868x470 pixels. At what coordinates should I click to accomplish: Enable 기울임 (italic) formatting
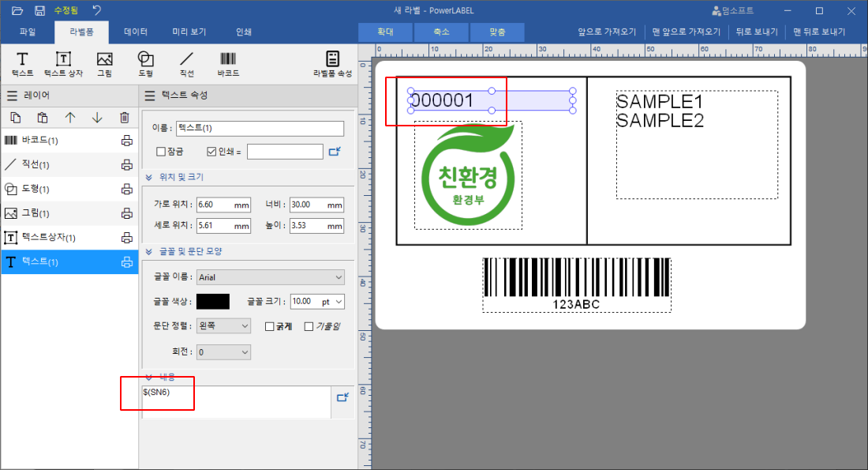point(310,327)
